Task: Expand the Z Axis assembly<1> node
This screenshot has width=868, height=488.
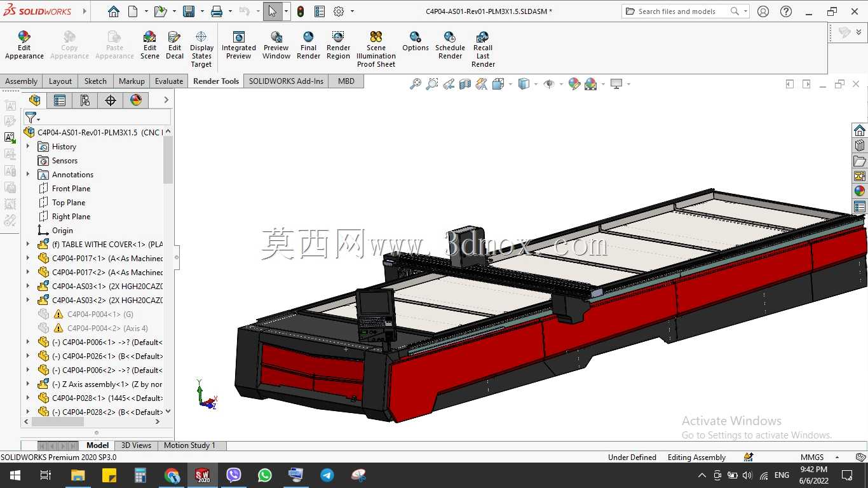Action: click(x=28, y=384)
